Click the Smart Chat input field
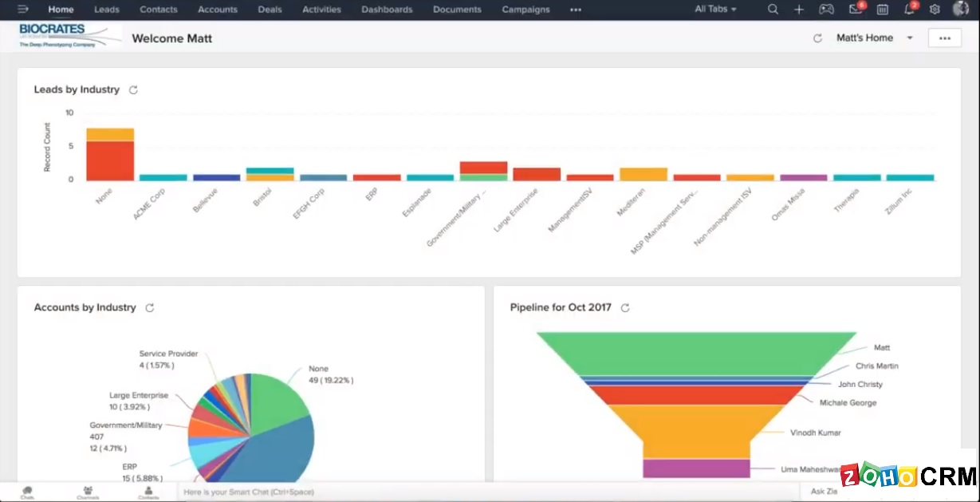The image size is (980, 502). 319,492
